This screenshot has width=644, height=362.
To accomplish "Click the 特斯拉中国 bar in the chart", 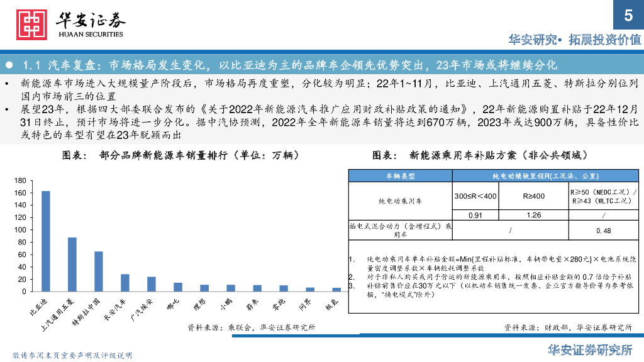I will (99, 271).
